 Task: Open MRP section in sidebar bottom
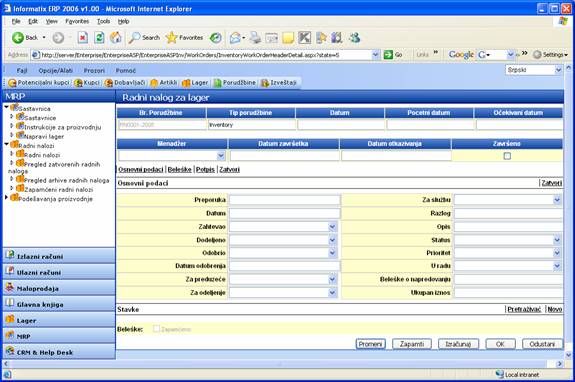pos(59,336)
